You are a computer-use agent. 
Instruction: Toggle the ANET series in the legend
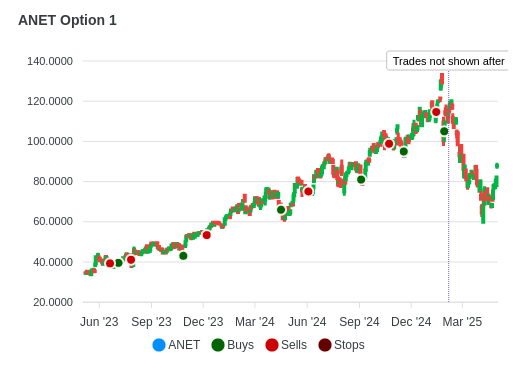176,345
